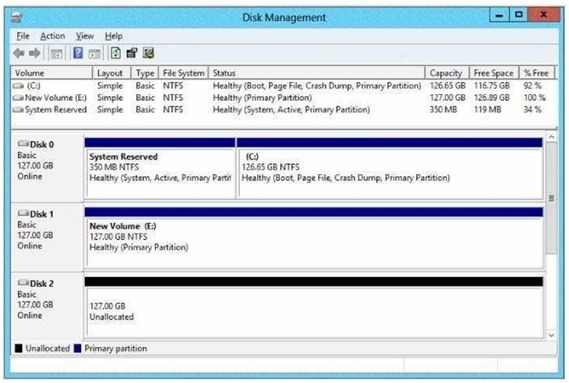Click the Properties toolbar icon
Viewport: 569px width, 383px height.
point(132,53)
